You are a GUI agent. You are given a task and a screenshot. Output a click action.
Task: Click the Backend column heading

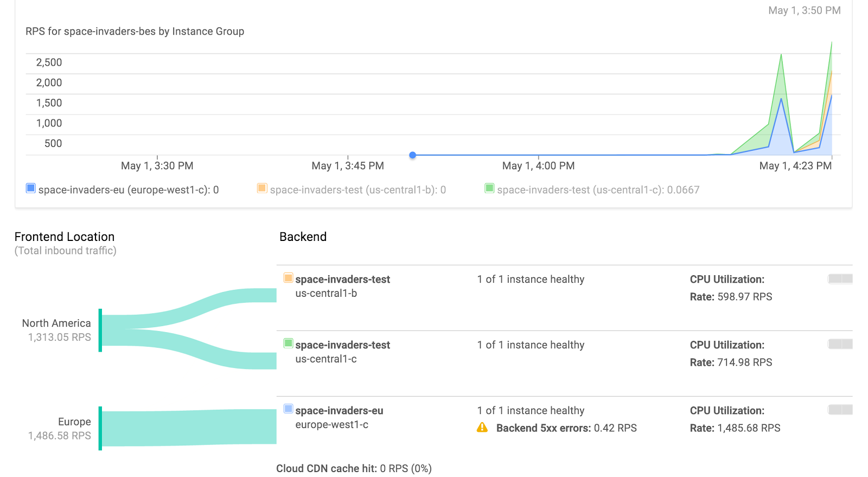pos(303,237)
